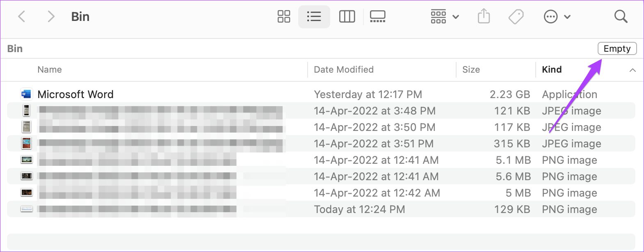The image size is (644, 252).
Task: Click the Share icon
Action: [484, 17]
